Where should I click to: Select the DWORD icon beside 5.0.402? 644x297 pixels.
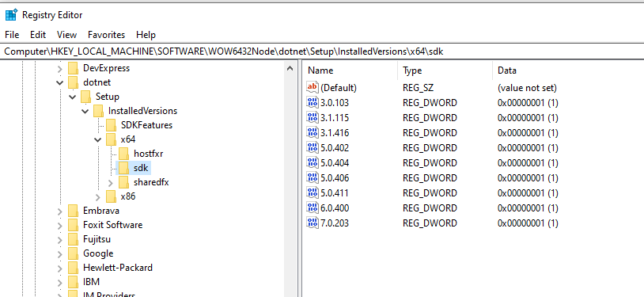[313, 147]
